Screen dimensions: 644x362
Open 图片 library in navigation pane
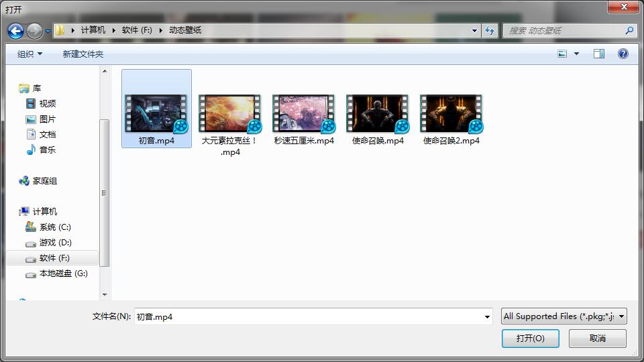click(48, 119)
